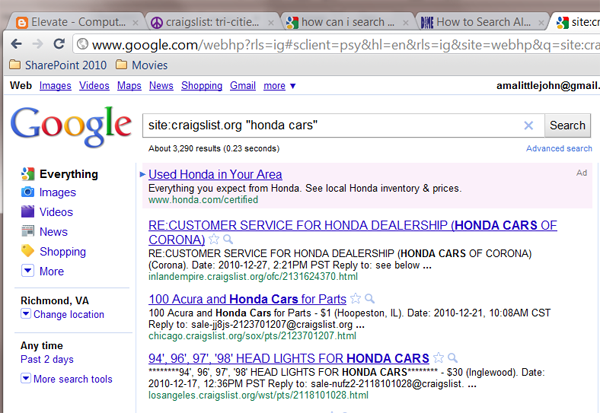The height and width of the screenshot is (413, 600).
Task: Open Images in the top navigation bar
Action: coord(55,86)
